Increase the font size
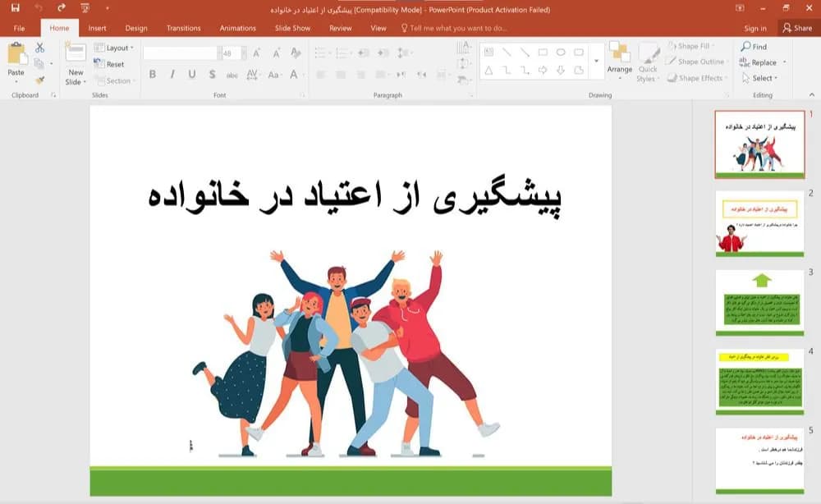The width and height of the screenshot is (821, 504). [256, 53]
